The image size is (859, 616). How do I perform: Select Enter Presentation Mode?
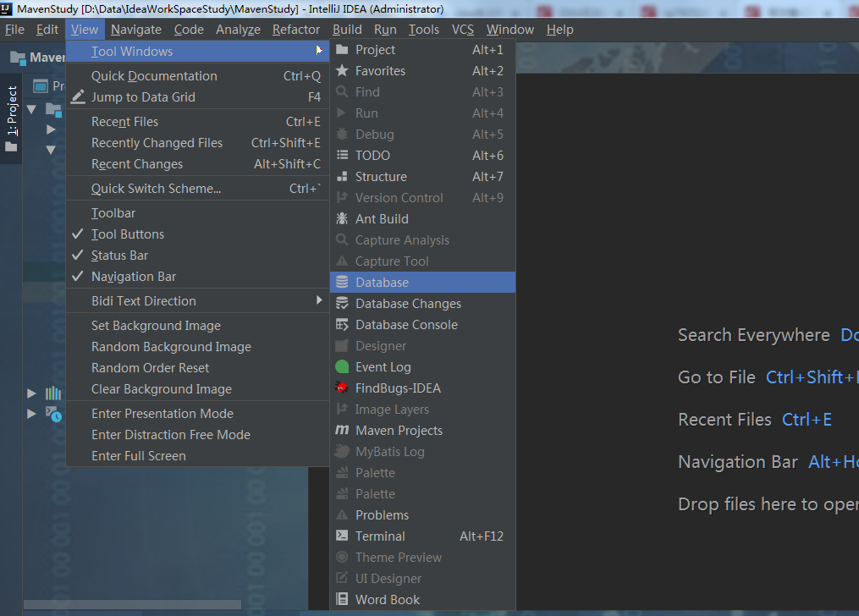point(197,414)
